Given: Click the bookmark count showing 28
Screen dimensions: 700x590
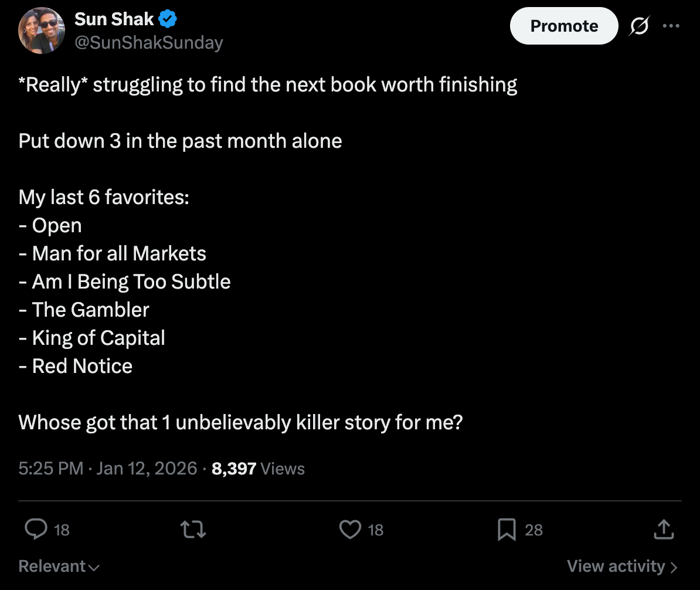Looking at the screenshot, I should click(534, 530).
